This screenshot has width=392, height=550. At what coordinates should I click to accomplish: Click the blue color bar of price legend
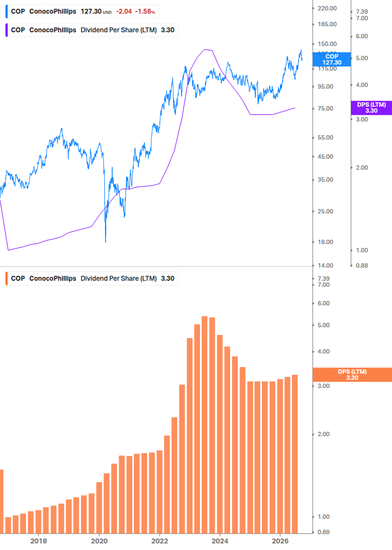coord(7,11)
